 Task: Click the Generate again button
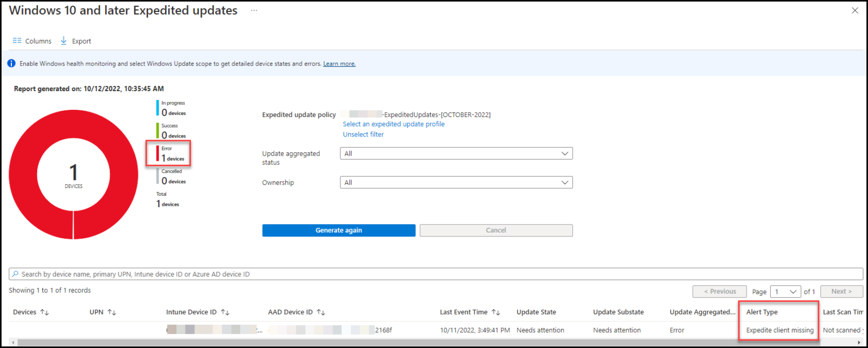tap(338, 230)
